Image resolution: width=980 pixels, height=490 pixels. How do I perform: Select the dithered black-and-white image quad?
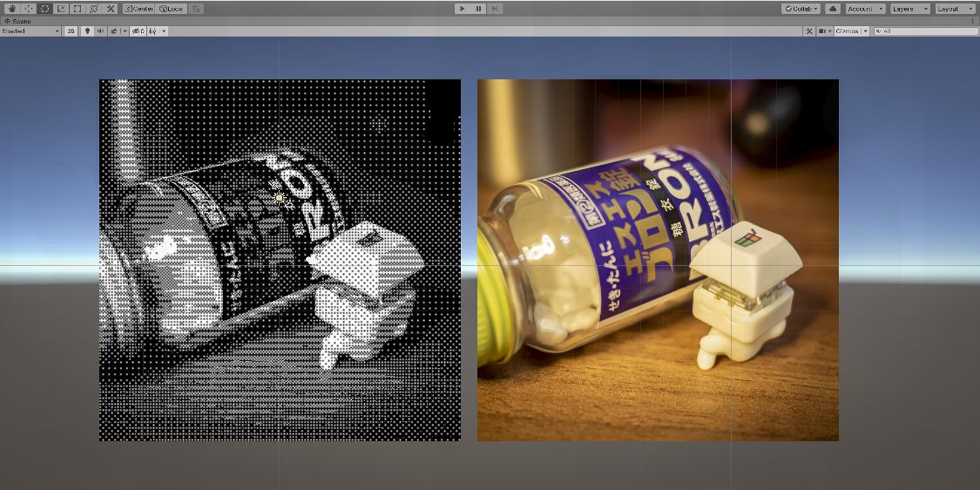[x=280, y=260]
